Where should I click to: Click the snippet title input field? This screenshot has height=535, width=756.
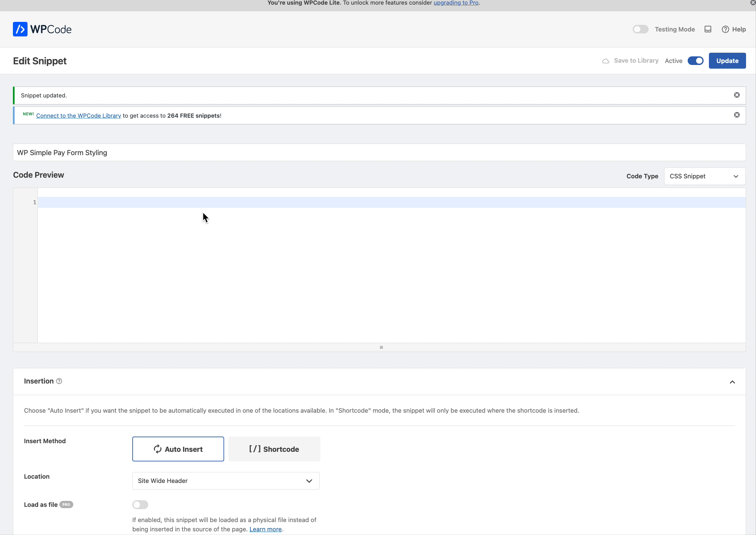pyautogui.click(x=379, y=152)
